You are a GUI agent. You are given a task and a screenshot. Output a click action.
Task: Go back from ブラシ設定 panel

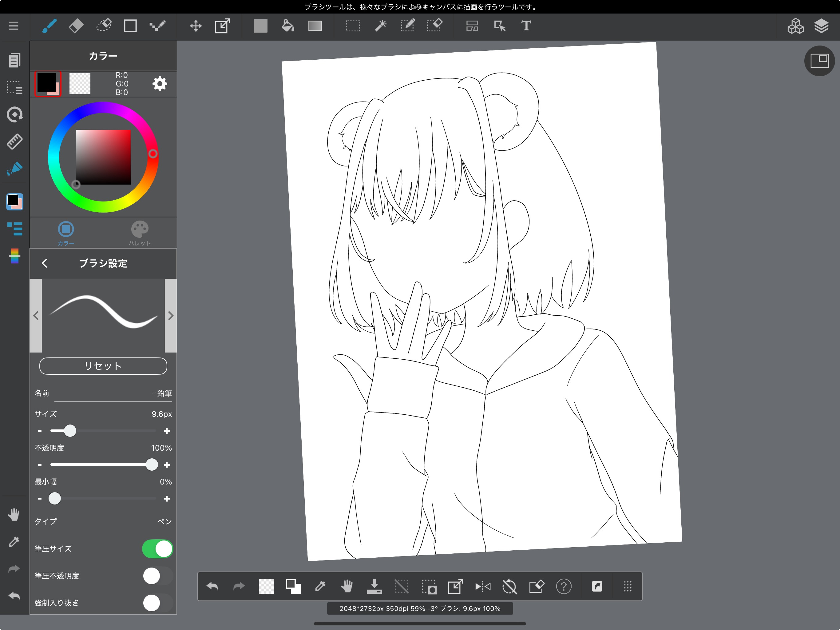click(x=45, y=263)
